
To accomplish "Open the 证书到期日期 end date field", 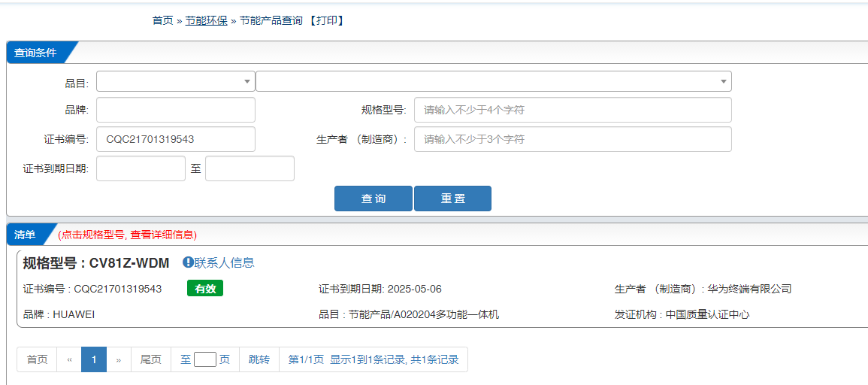I will [x=250, y=168].
